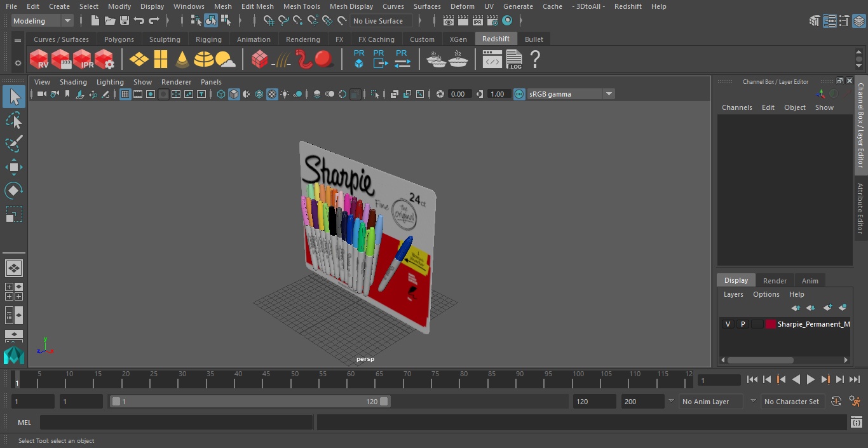Click the MEL command language label
The width and height of the screenshot is (868, 448).
coord(24,423)
